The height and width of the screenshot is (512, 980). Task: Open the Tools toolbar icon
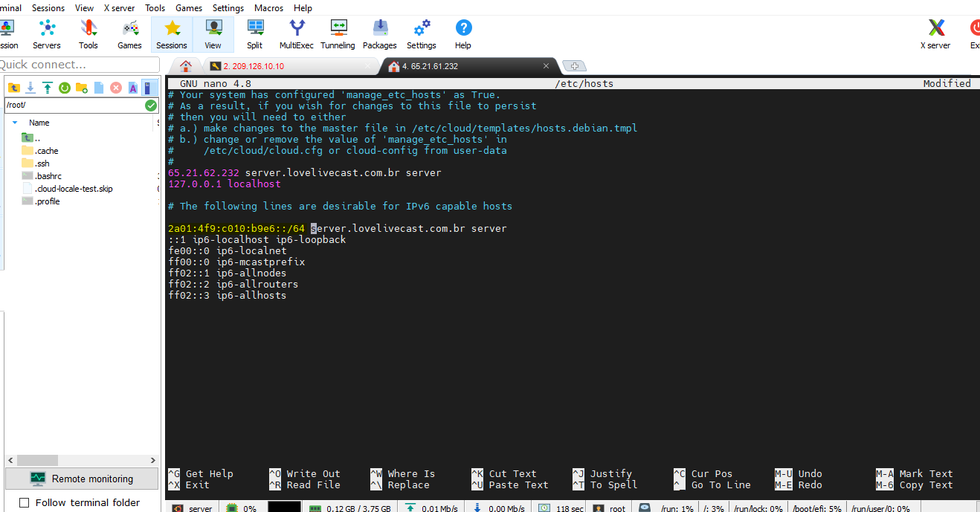coord(88,34)
